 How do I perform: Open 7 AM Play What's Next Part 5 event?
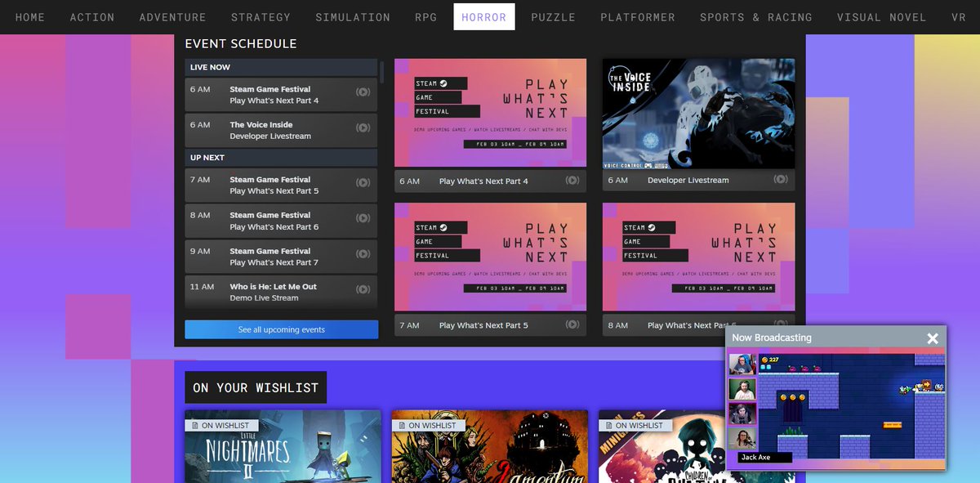281,186
